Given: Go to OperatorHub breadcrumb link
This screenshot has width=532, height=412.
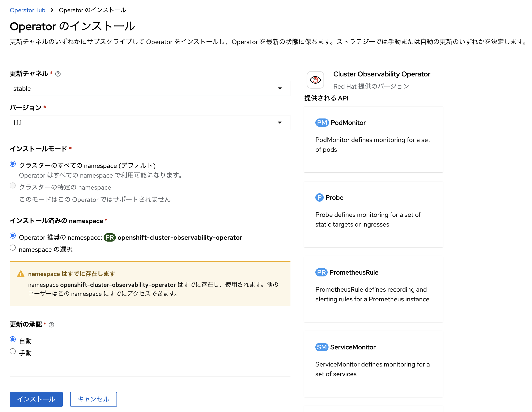Looking at the screenshot, I should (27, 10).
